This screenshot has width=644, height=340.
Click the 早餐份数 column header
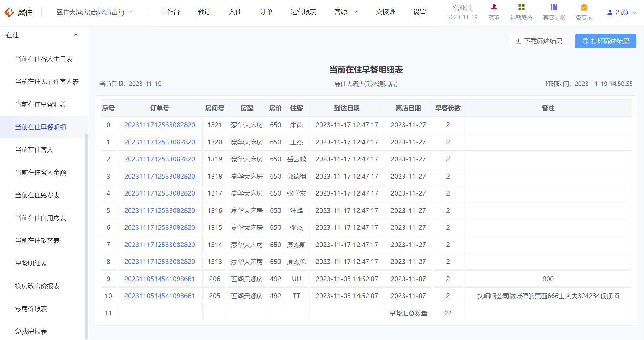point(448,108)
